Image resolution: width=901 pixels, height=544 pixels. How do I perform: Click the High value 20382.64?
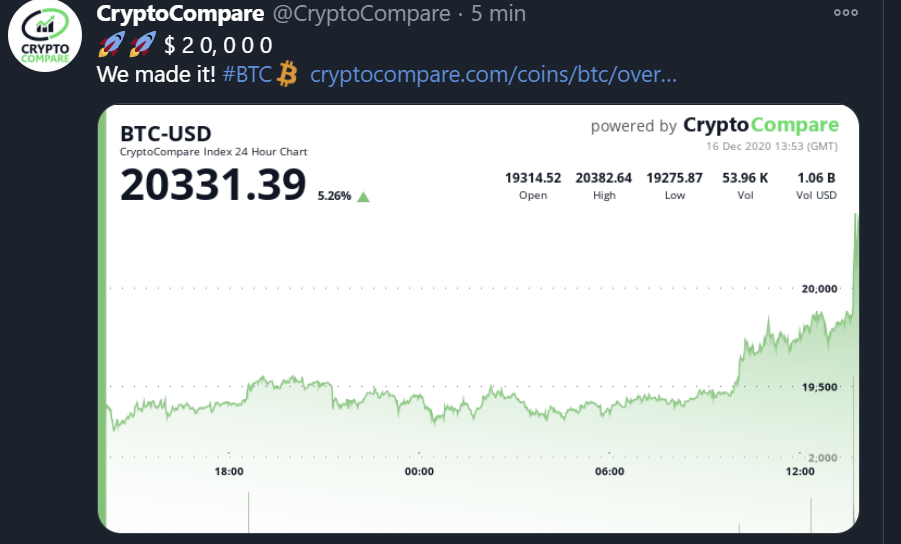click(604, 178)
